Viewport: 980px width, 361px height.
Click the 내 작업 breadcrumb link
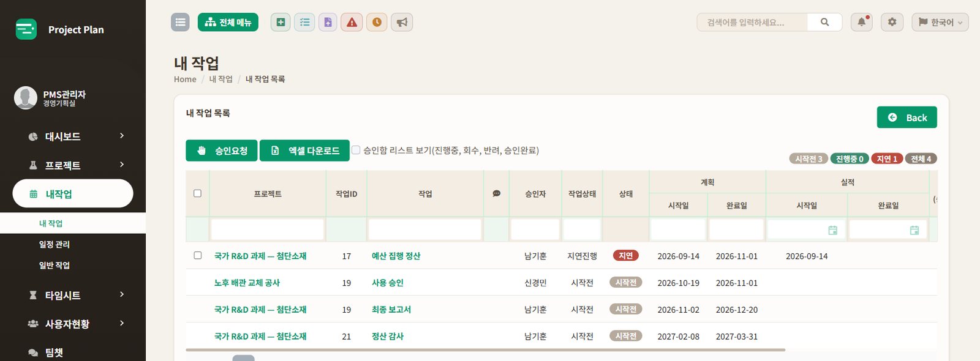click(221, 79)
